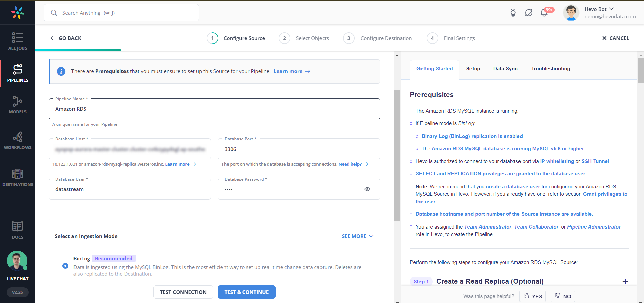
Task: Click the Database User input field
Action: pyautogui.click(x=130, y=189)
